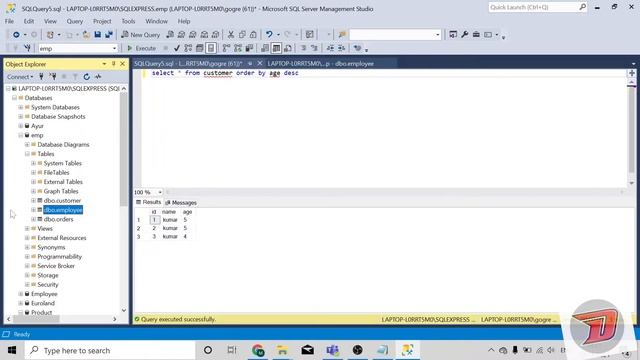Expand the Programmability folder
This screenshot has height=360, width=640.
pyautogui.click(x=27, y=256)
